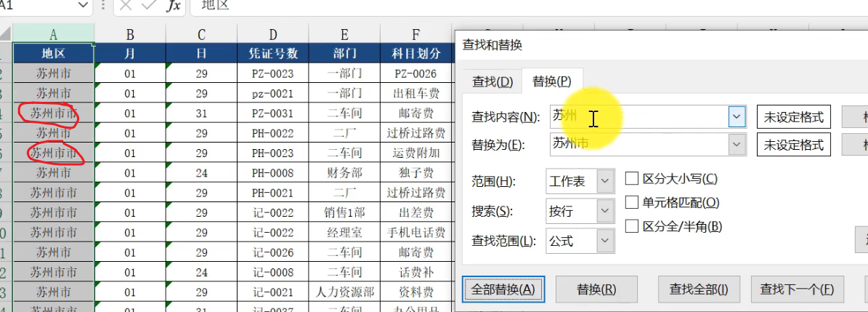Click cell containing 人力资源部
Viewport: 868px width, 312px height.
tap(344, 292)
